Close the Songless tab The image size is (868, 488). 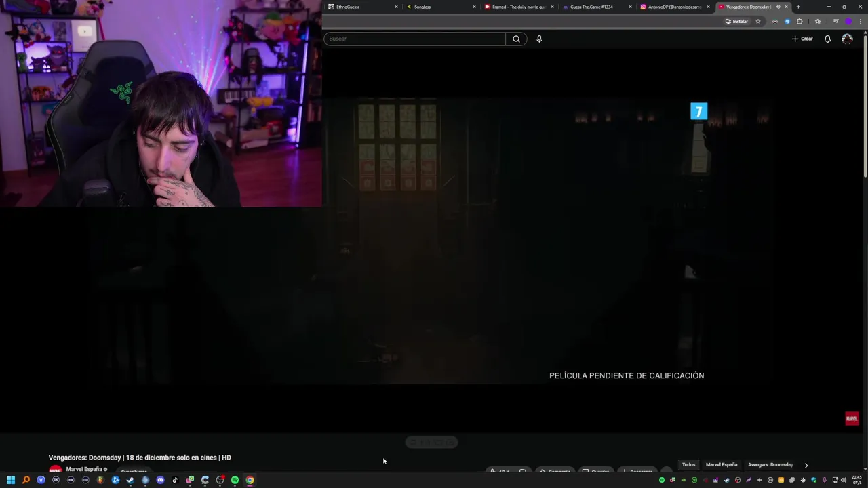coord(474,7)
